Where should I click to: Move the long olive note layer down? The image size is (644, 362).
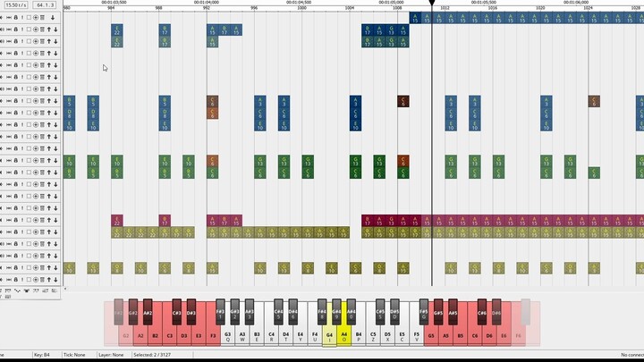click(x=55, y=232)
